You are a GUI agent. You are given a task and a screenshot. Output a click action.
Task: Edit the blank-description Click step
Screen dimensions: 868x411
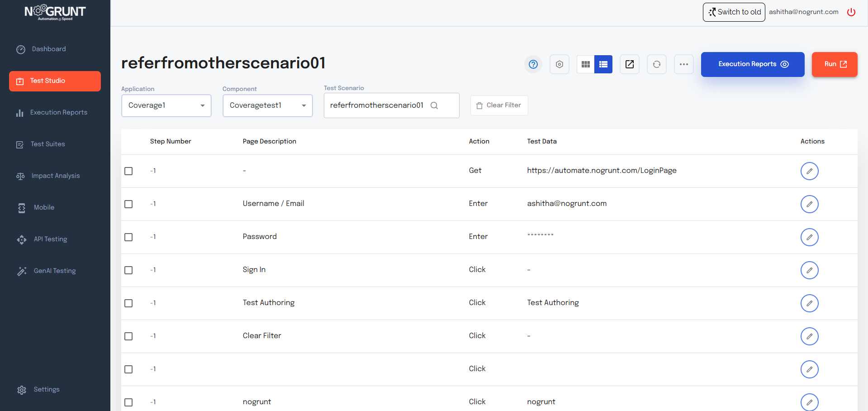pyautogui.click(x=810, y=369)
